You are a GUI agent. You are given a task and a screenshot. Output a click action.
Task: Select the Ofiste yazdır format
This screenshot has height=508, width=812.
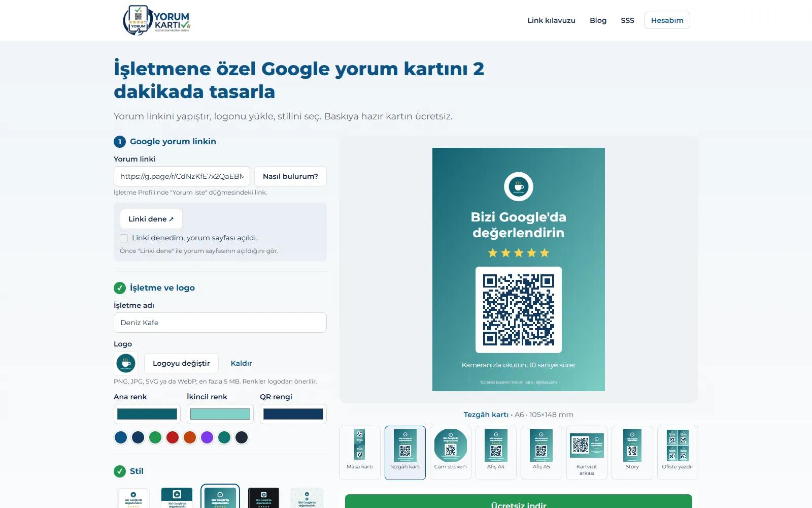pyautogui.click(x=678, y=453)
